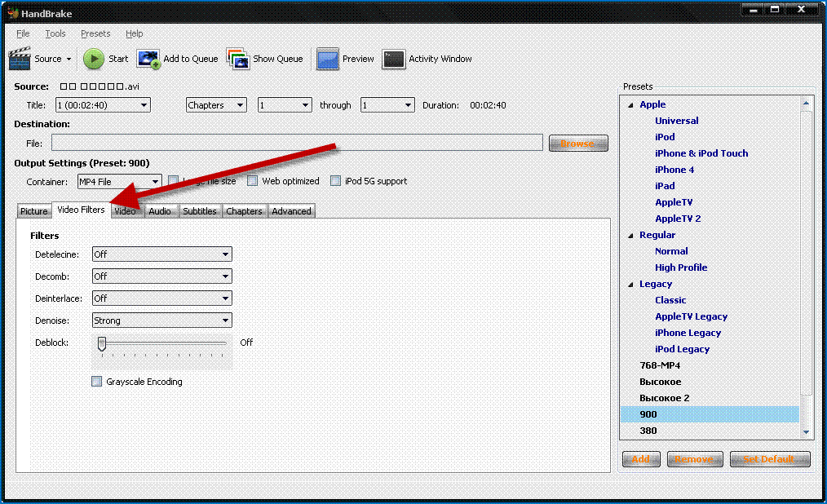Viewport: 827px width, 504px height.
Task: Toggle the Web optimized checkbox
Action: [253, 181]
